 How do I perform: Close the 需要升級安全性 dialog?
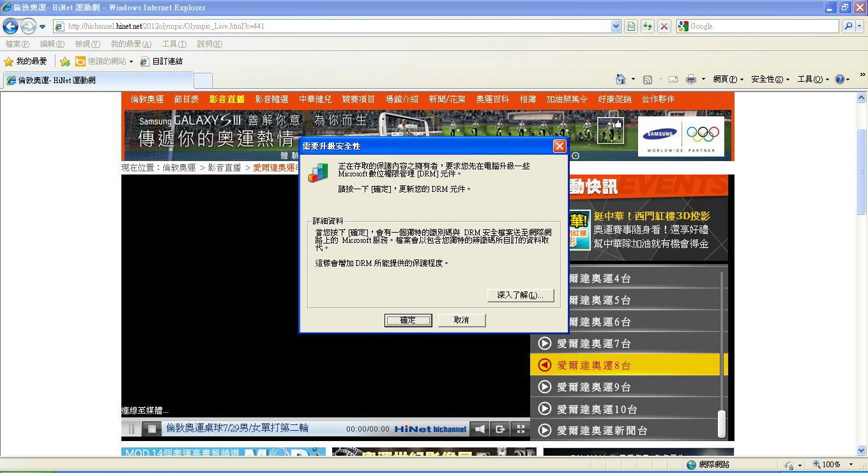click(x=560, y=146)
